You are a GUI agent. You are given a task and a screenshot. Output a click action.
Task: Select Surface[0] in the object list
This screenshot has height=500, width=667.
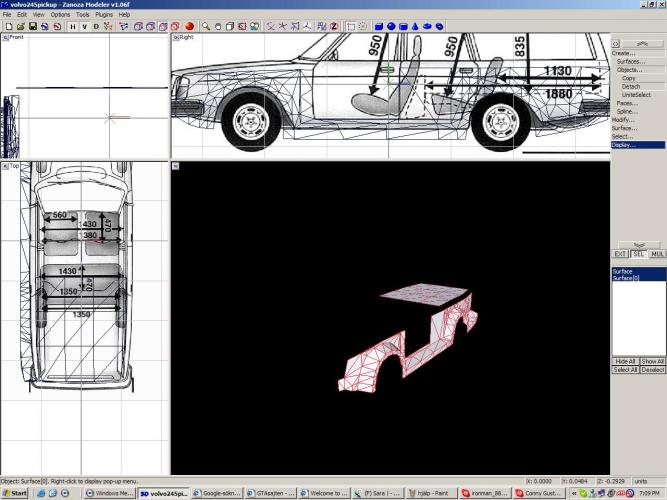click(x=623, y=278)
